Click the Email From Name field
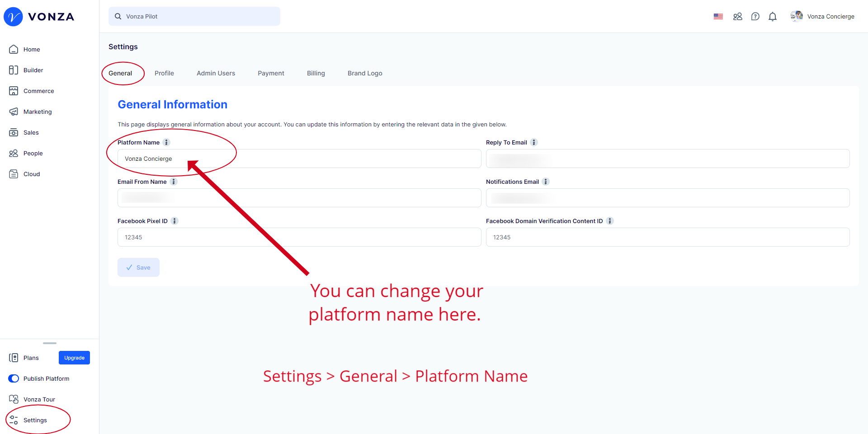 tap(299, 198)
